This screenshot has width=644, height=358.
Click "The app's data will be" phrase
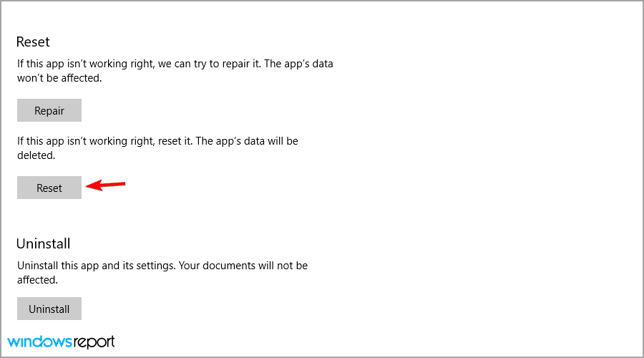pyautogui.click(x=247, y=141)
